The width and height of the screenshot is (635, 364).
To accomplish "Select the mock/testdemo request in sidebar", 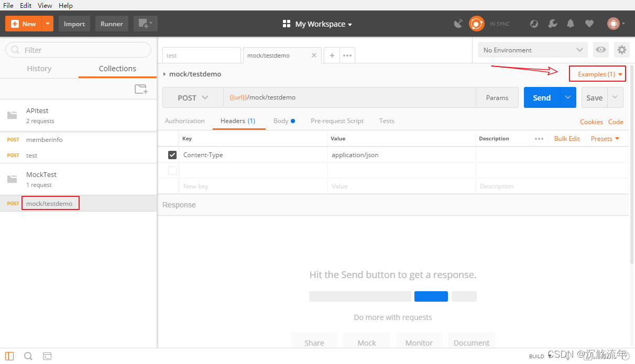I will [79, 203].
